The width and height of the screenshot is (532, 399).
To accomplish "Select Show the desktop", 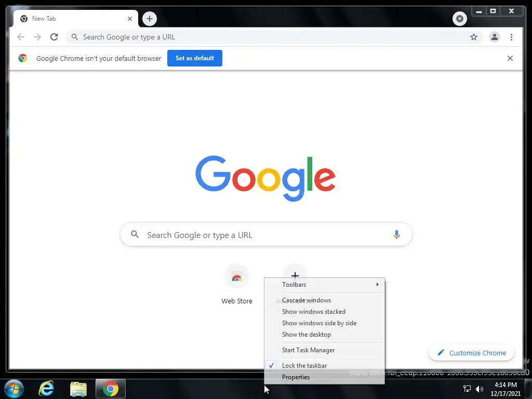I will click(x=325, y=335).
